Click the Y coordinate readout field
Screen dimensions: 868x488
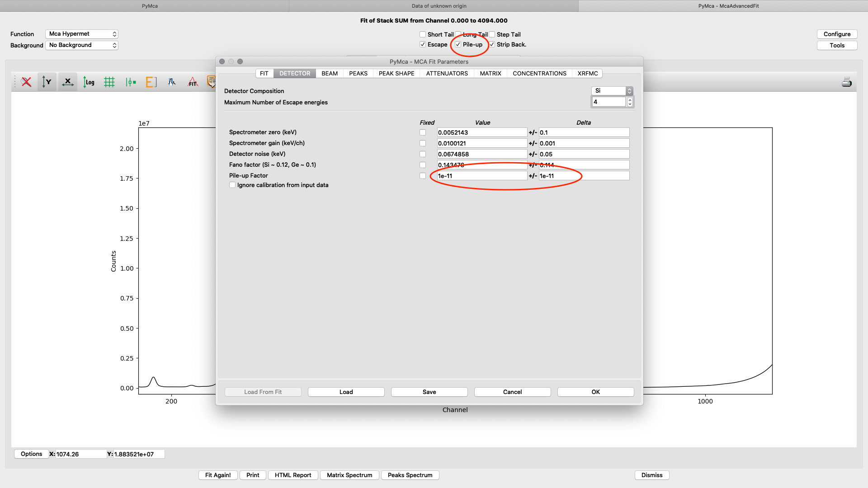(139, 454)
